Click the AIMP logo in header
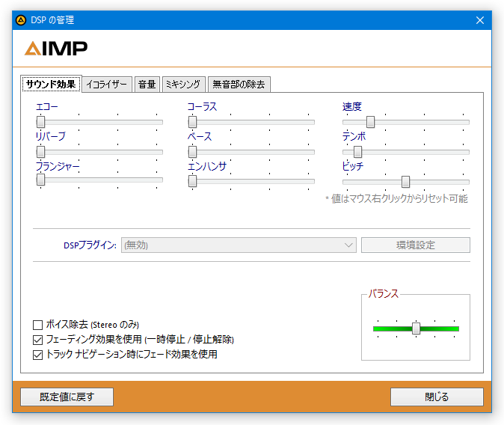The image size is (504, 425). [x=56, y=49]
